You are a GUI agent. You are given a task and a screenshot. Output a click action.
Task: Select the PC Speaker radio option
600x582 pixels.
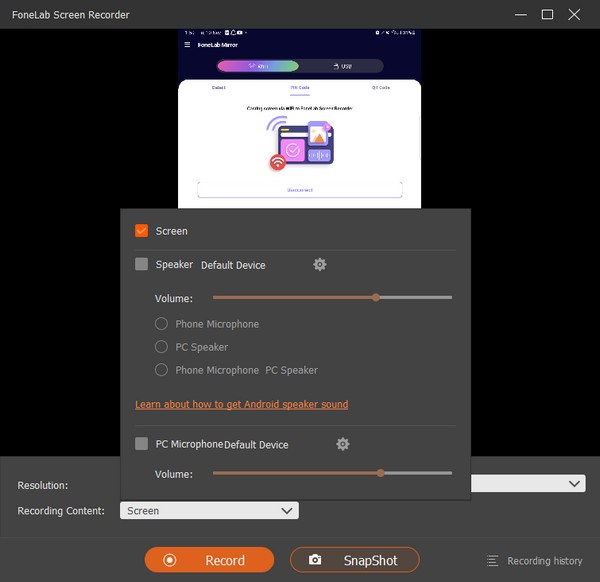pyautogui.click(x=161, y=347)
